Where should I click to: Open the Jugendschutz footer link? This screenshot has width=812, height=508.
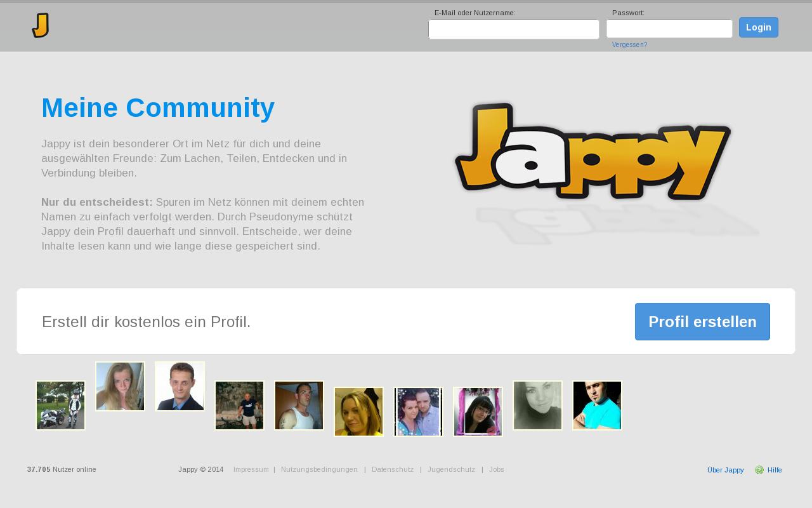(x=452, y=469)
